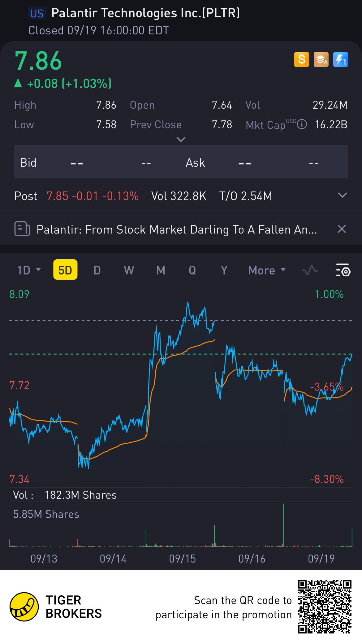Tap the blue lightning bolt badge icon
362x644 pixels.
pyautogui.click(x=340, y=59)
